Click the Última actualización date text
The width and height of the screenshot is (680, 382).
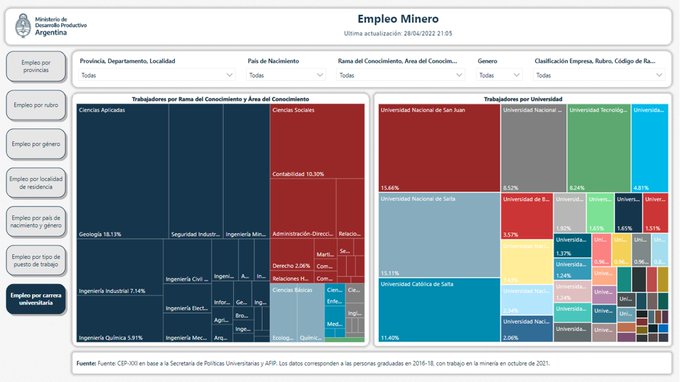click(x=398, y=33)
